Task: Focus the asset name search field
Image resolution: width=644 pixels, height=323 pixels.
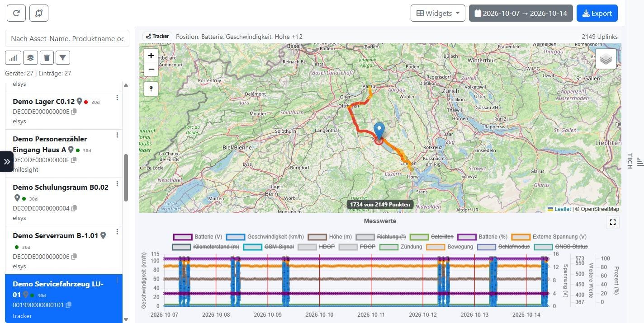Action: coord(67,38)
